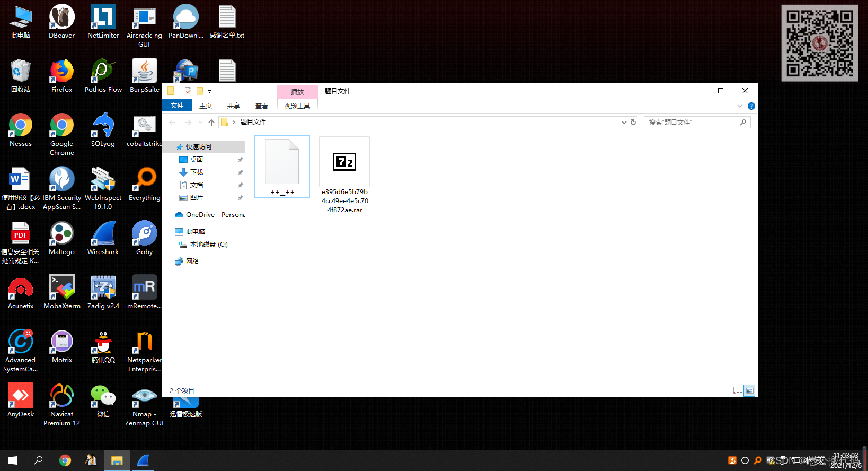This screenshot has width=868, height=471.
Task: Select 快速访问 in navigation pane
Action: (x=204, y=147)
